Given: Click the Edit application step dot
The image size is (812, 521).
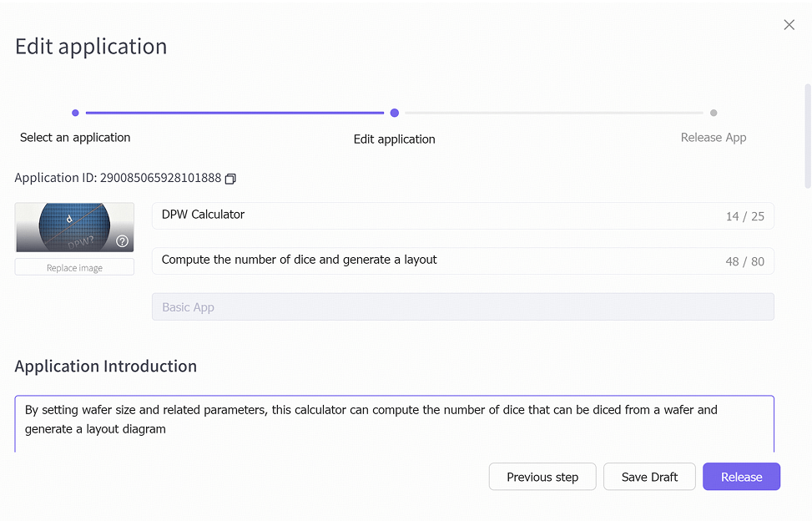Looking at the screenshot, I should pos(395,113).
